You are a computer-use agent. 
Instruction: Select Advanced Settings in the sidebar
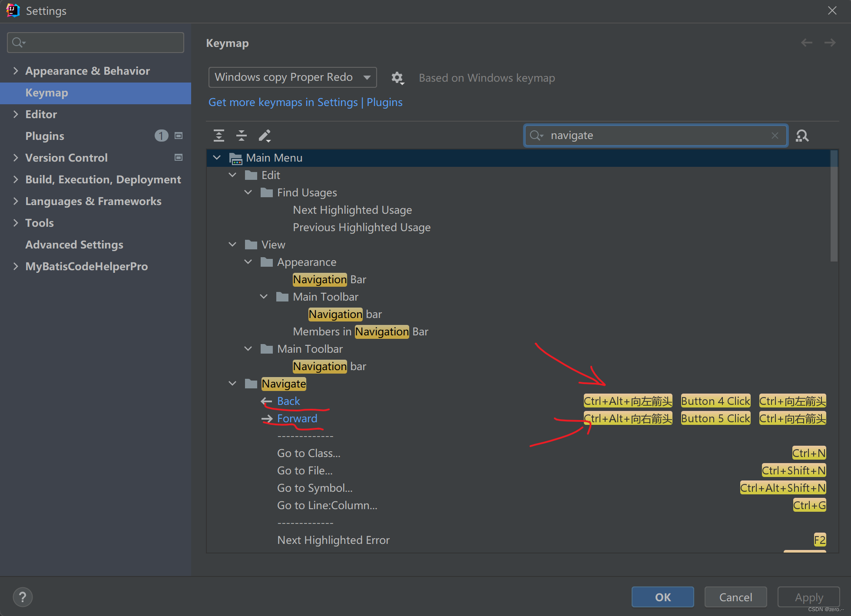pyautogui.click(x=74, y=245)
